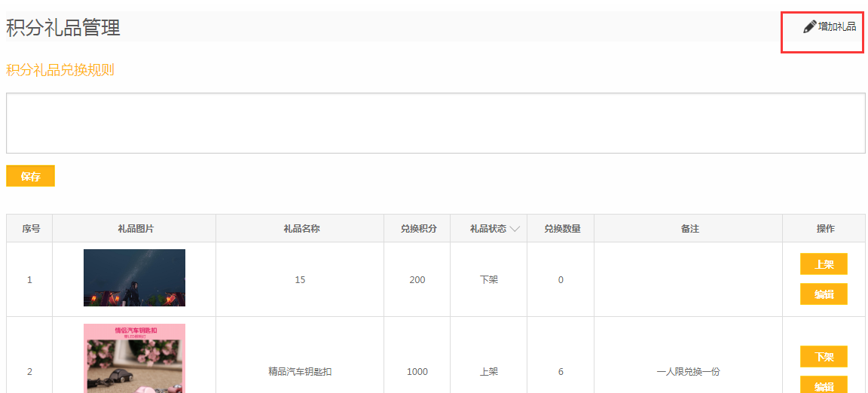The image size is (868, 393).
Task: Click the 积分礼品管理 page title
Action: pyautogui.click(x=63, y=28)
